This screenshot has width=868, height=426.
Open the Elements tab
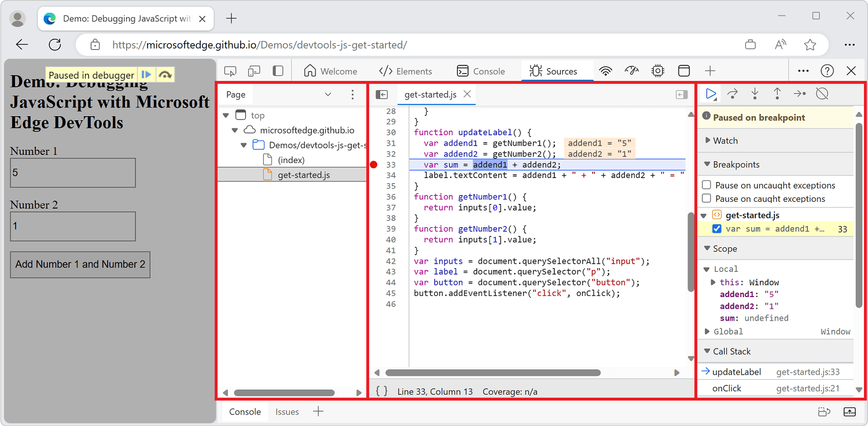pyautogui.click(x=406, y=71)
